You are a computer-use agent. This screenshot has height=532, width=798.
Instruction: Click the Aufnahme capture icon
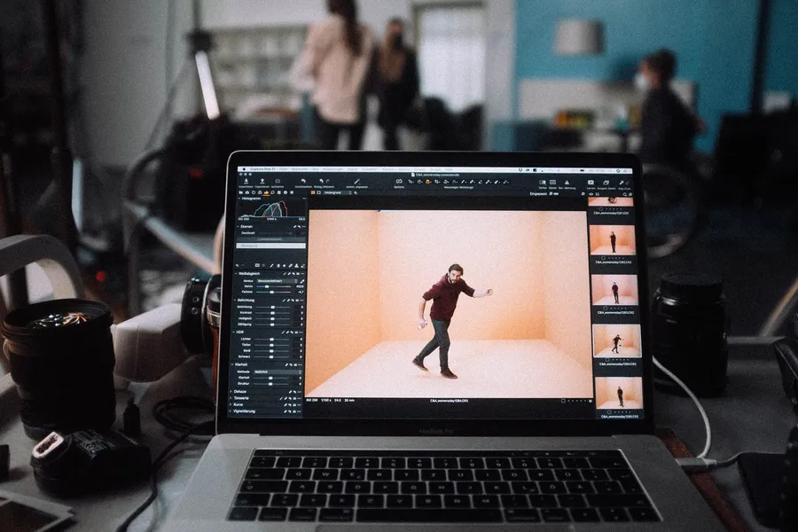click(x=278, y=181)
